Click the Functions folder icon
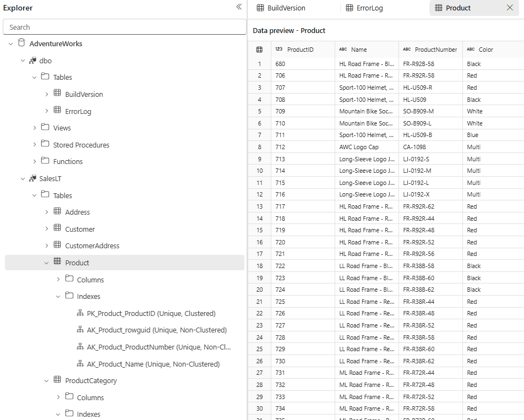Viewport: 524px width, 420px height. pyautogui.click(x=45, y=160)
